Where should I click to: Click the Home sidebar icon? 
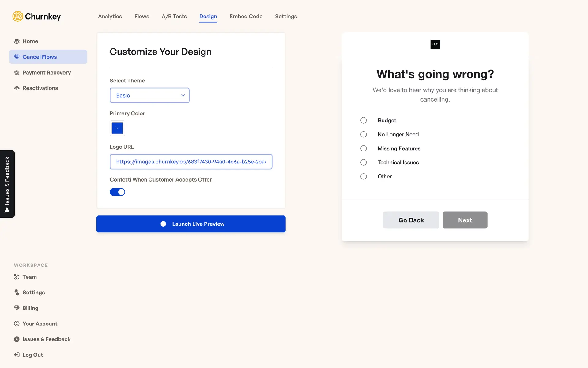click(17, 41)
